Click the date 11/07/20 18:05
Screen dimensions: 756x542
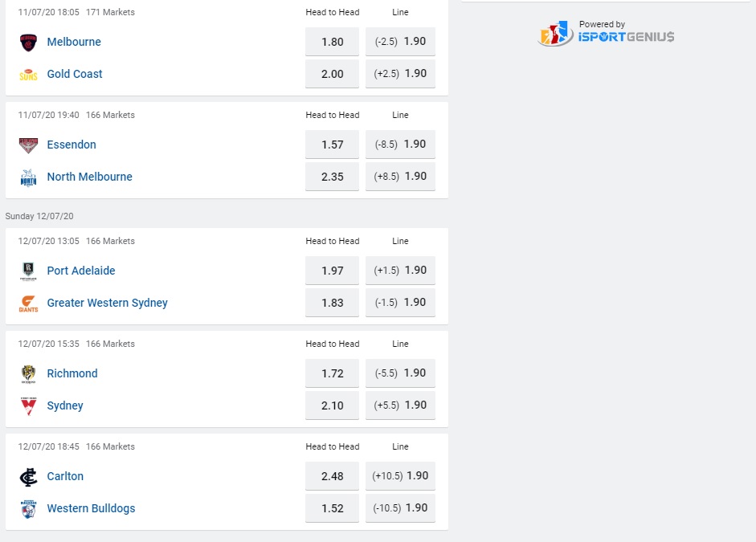coord(49,12)
